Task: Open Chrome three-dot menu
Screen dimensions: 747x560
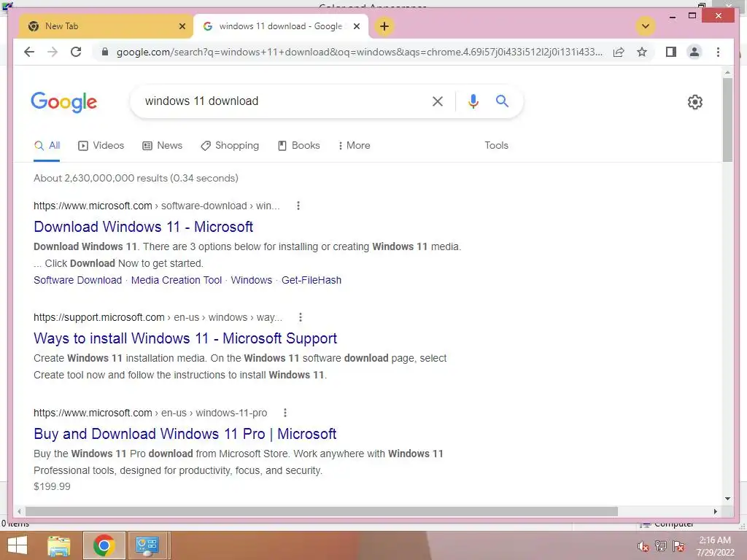Action: click(718, 52)
